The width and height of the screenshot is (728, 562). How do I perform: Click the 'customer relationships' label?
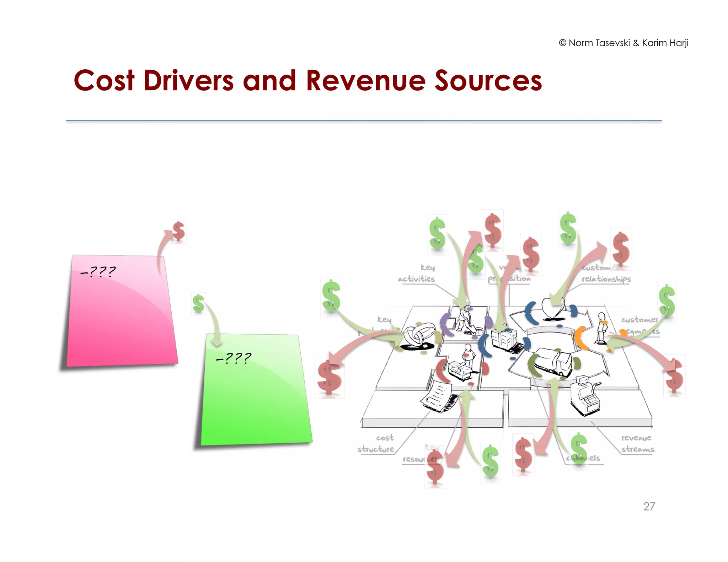click(606, 274)
